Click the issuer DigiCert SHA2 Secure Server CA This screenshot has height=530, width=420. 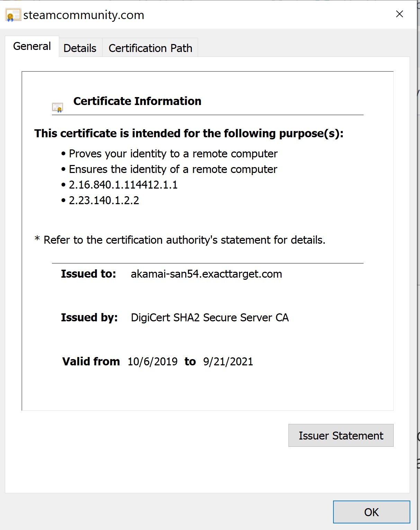click(209, 318)
